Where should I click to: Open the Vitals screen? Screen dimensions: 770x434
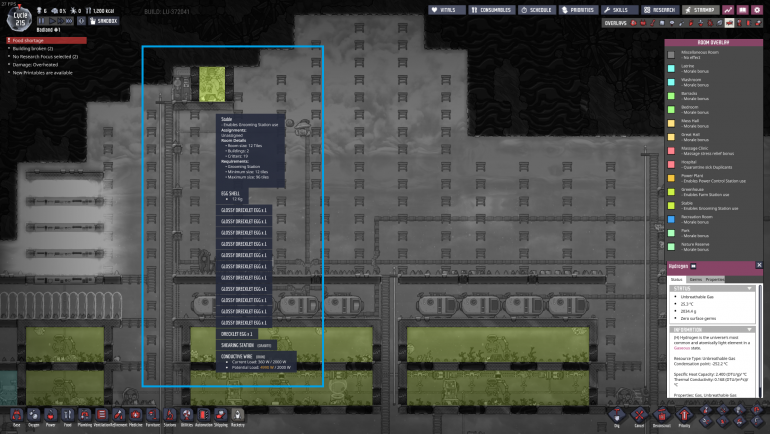pyautogui.click(x=447, y=10)
